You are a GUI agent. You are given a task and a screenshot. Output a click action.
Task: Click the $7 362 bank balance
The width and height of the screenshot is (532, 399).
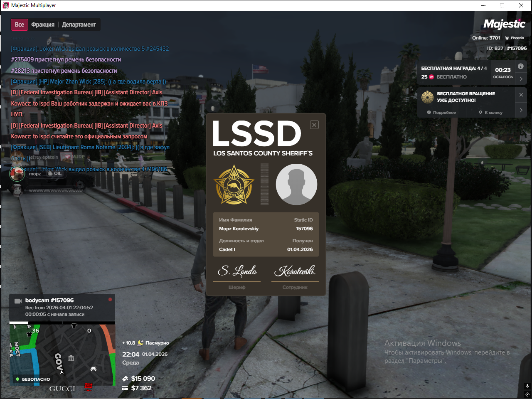[x=141, y=388]
